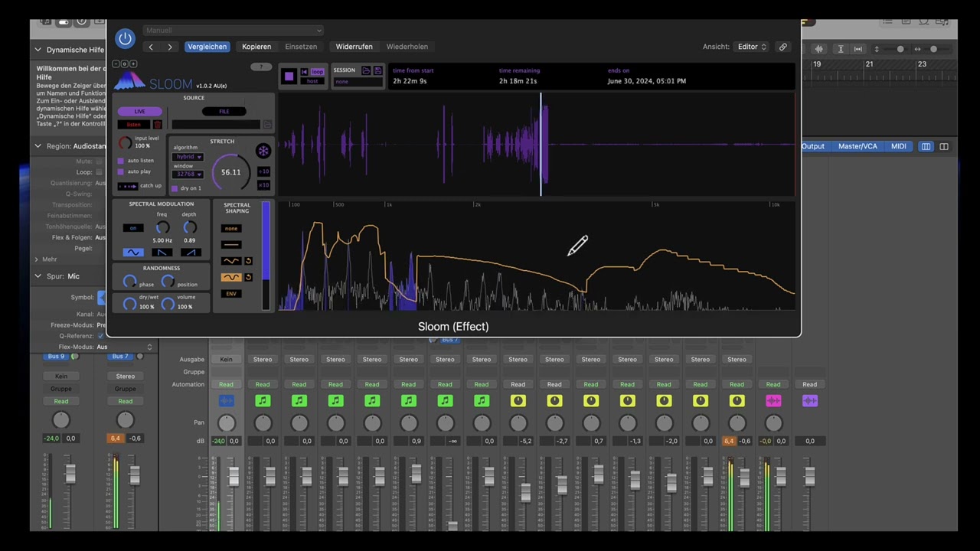The image size is (980, 551).
Task: Toggle the dry on 1 checkbox
Action: (x=175, y=188)
